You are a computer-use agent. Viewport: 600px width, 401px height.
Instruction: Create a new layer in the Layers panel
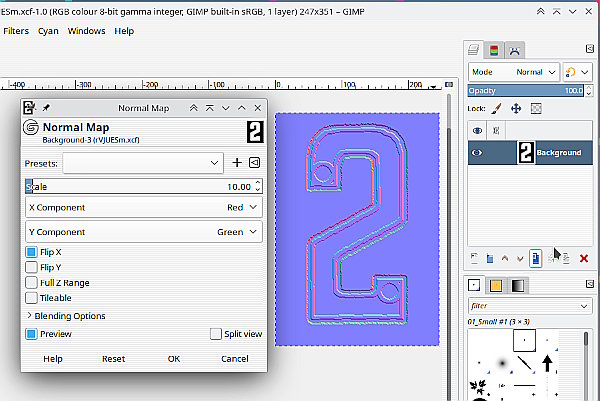[x=474, y=258]
